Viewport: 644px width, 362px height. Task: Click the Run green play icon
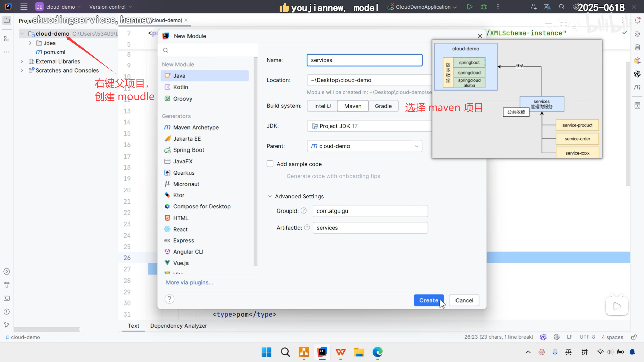470,7
